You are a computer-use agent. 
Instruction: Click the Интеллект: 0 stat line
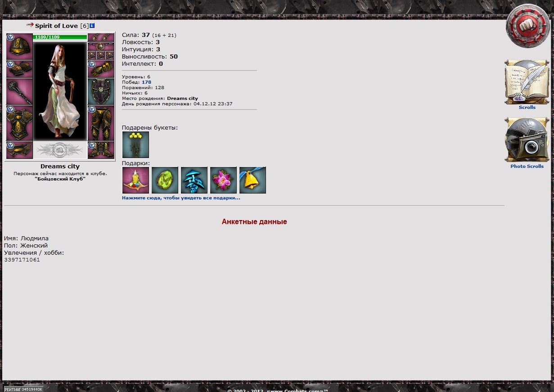click(142, 63)
